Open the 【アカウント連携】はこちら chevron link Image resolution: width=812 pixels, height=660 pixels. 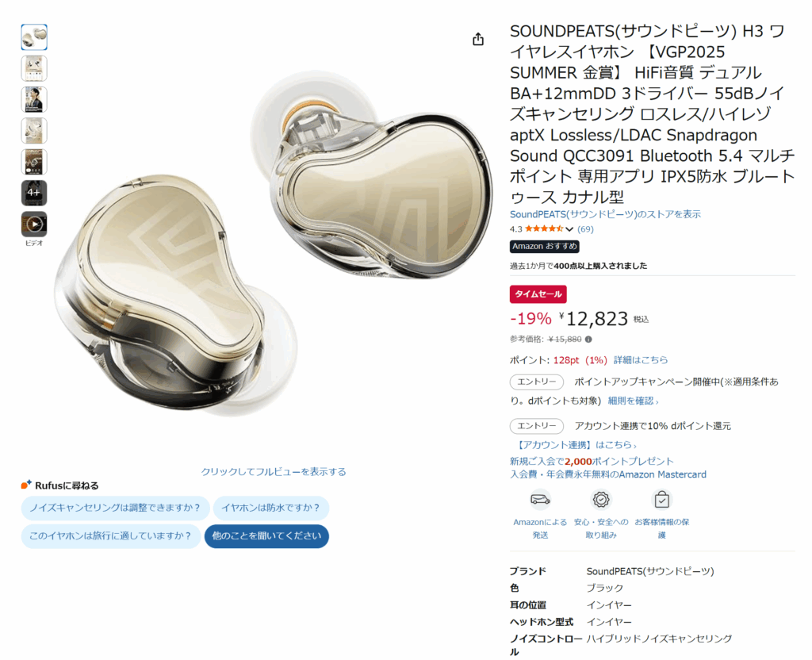click(x=576, y=444)
